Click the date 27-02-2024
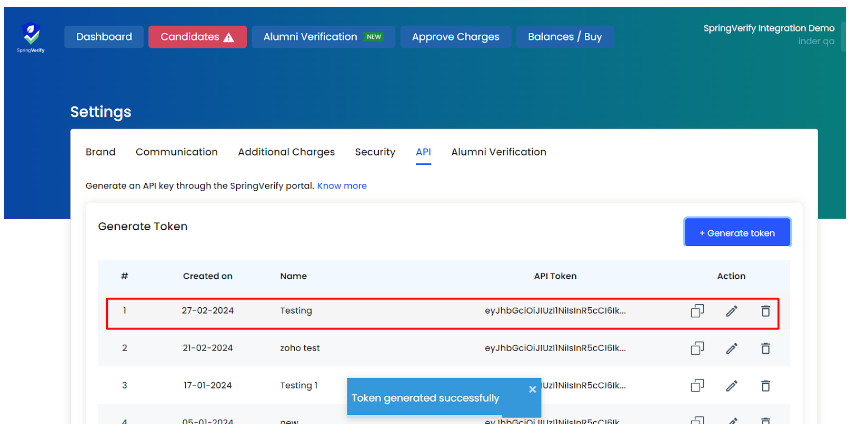The width and height of the screenshot is (853, 433). click(208, 311)
